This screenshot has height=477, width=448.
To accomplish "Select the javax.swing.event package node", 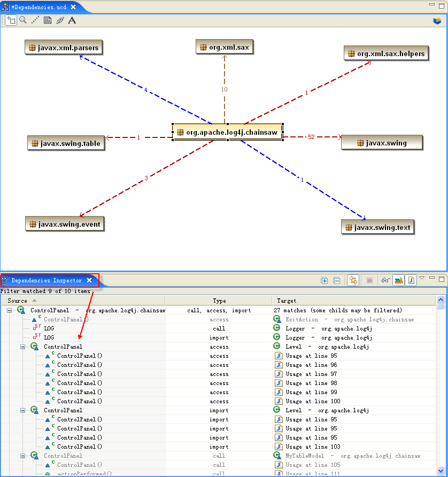I will (x=65, y=224).
